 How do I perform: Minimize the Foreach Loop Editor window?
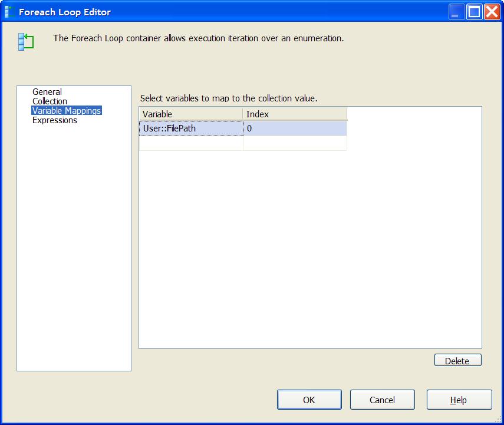(456, 12)
